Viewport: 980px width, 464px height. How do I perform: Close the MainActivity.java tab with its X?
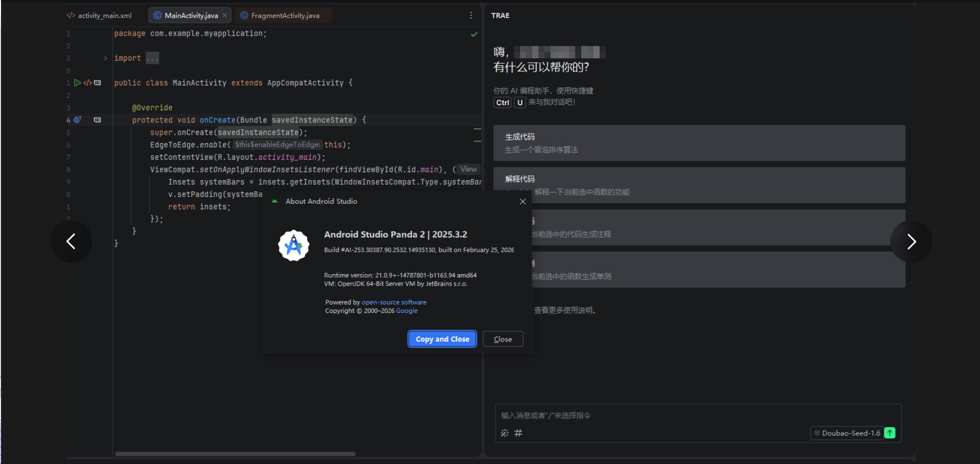coord(225,15)
